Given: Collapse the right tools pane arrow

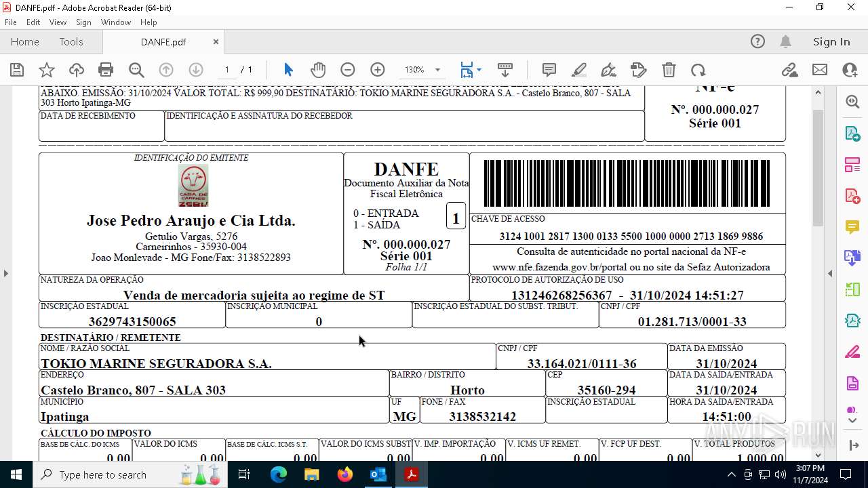Looking at the screenshot, I should [x=830, y=273].
